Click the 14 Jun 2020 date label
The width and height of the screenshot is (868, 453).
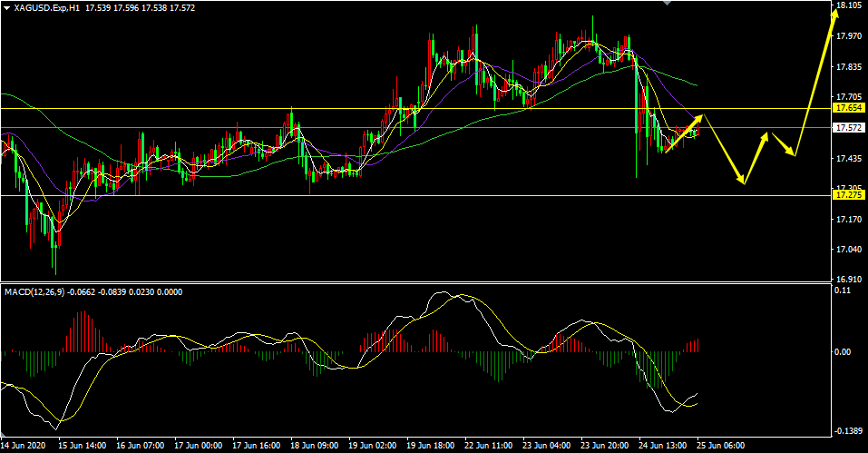tap(23, 445)
